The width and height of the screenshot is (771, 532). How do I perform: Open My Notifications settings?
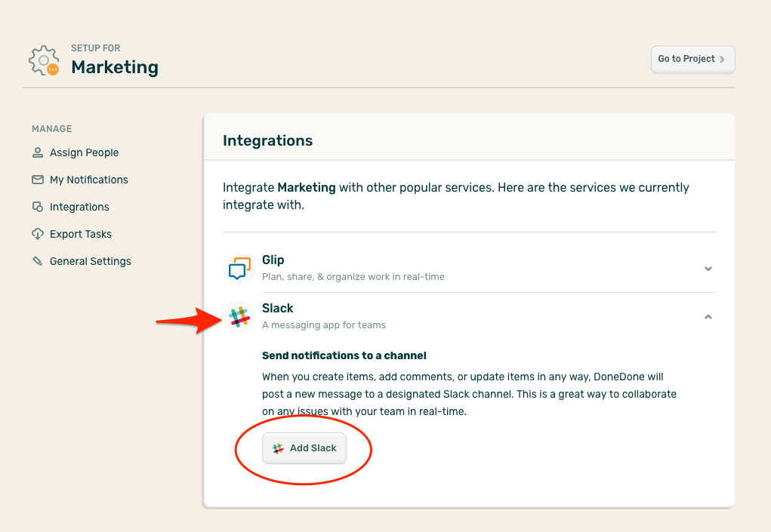(88, 180)
